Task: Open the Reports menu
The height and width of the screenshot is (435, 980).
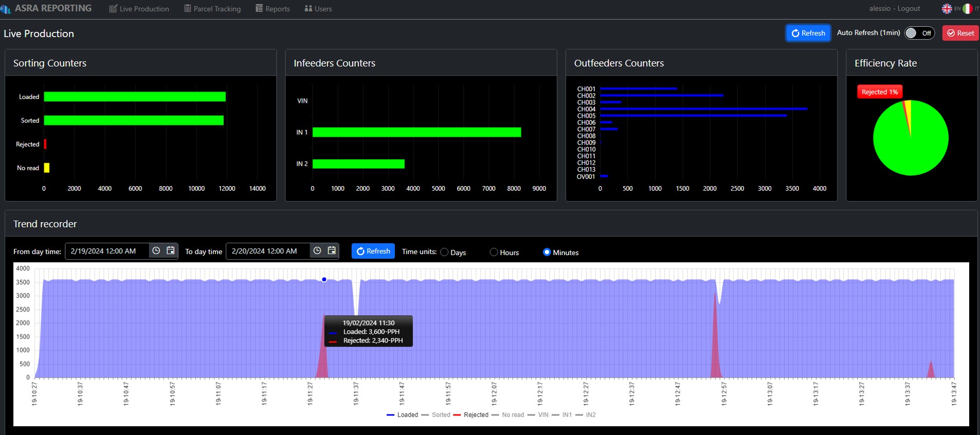Action: pos(273,9)
